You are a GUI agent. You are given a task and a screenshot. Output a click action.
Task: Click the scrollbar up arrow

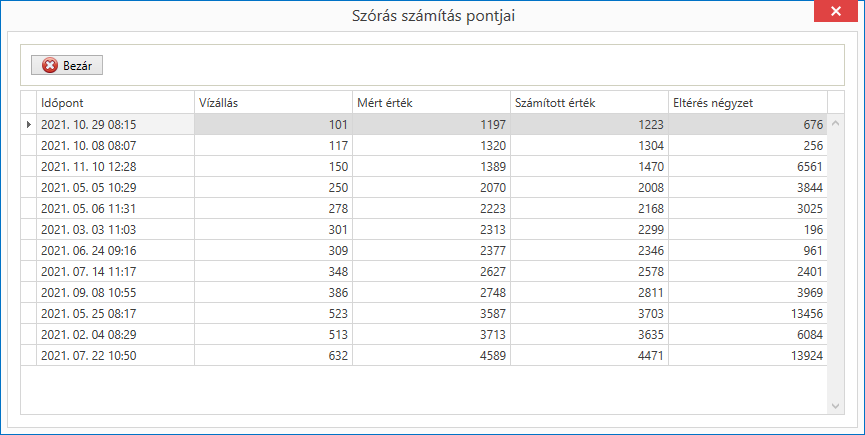coord(835,123)
